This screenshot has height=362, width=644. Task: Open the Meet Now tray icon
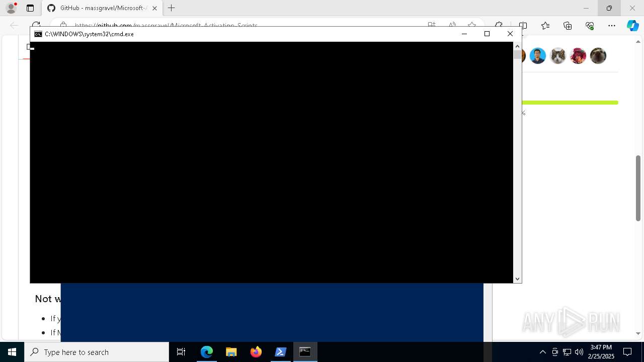(x=555, y=352)
